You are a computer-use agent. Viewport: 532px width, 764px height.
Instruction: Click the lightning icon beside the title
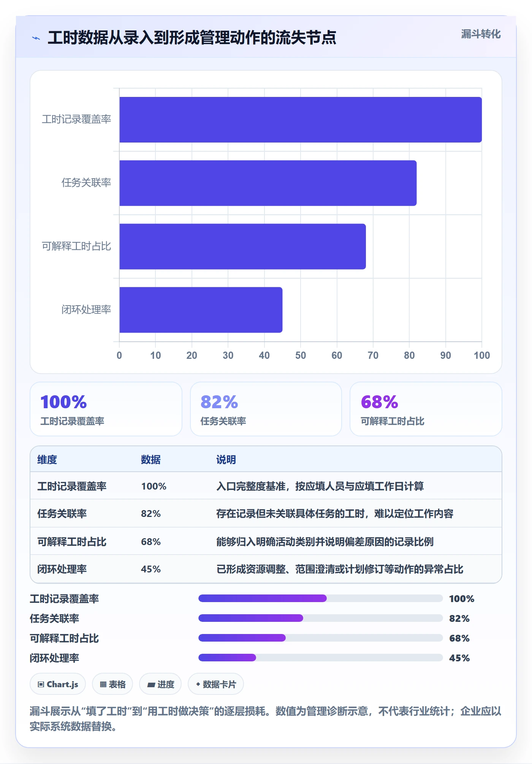(x=36, y=38)
